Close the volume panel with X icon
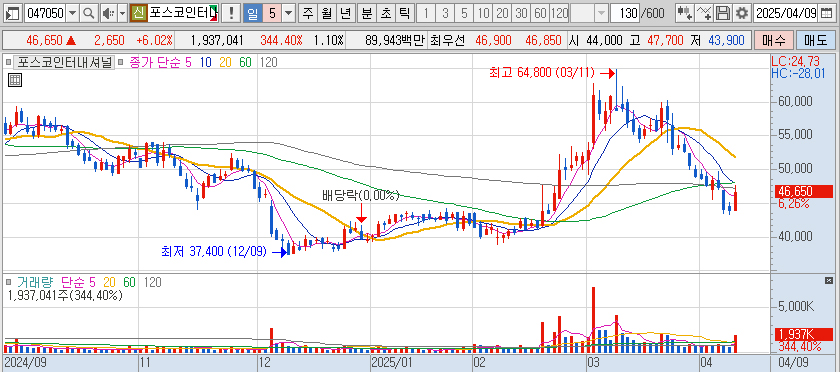 829,280
